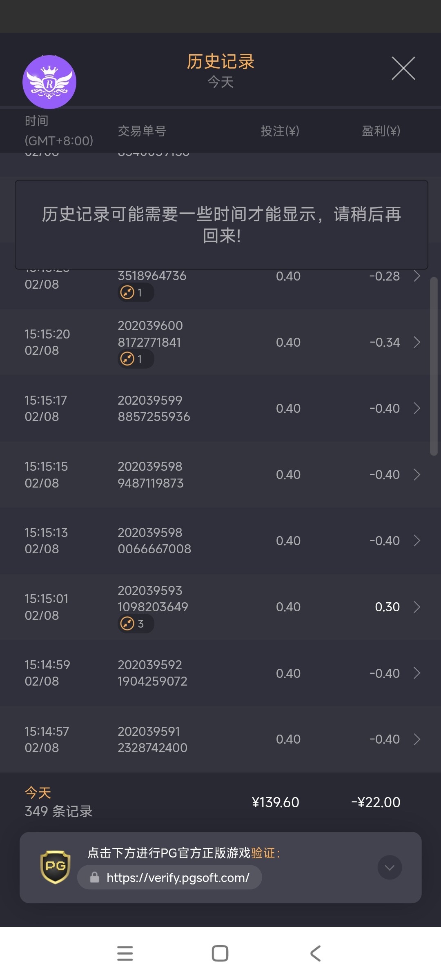This screenshot has height=980, width=441.
Task: Expand the 15:15:15 record details
Action: click(x=417, y=474)
